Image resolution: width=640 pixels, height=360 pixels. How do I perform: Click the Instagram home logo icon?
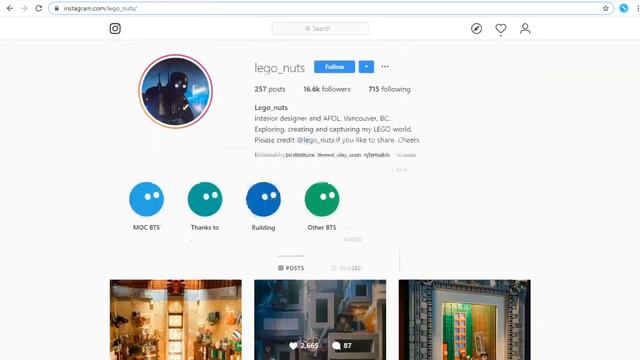[115, 29]
